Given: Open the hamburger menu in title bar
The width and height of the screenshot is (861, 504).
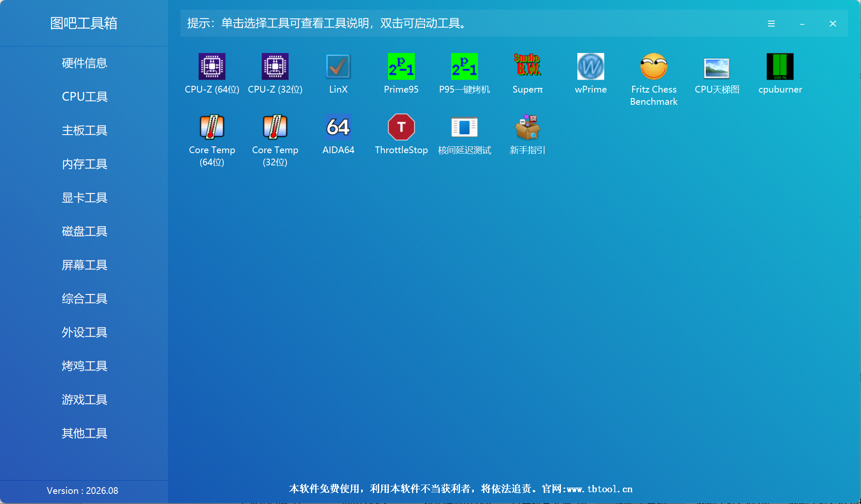Looking at the screenshot, I should click(x=771, y=24).
